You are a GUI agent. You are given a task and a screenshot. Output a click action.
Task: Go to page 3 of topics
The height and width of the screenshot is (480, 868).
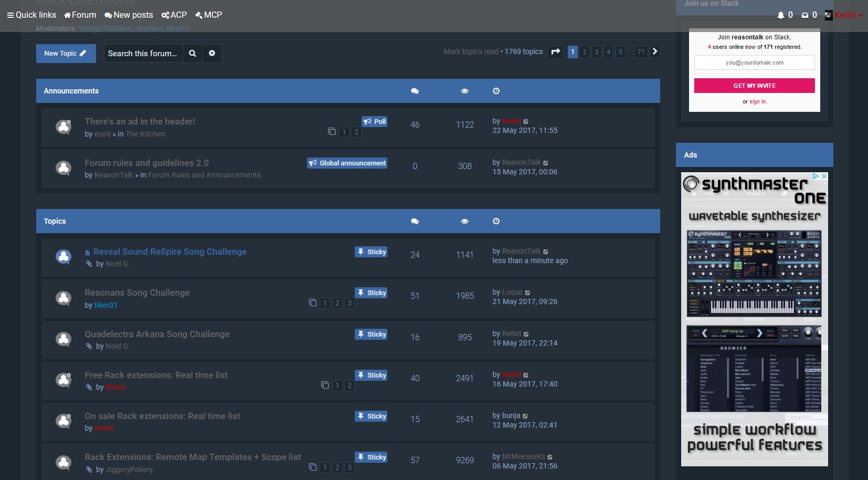coord(597,51)
